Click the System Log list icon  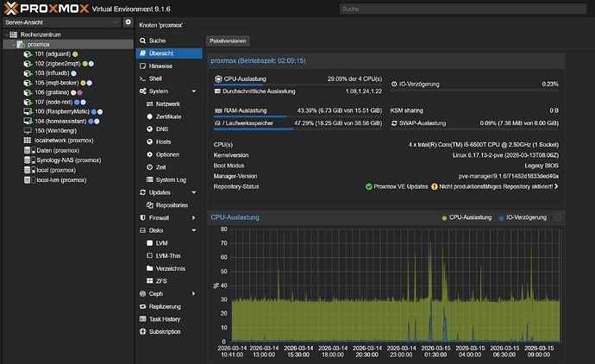(x=149, y=179)
